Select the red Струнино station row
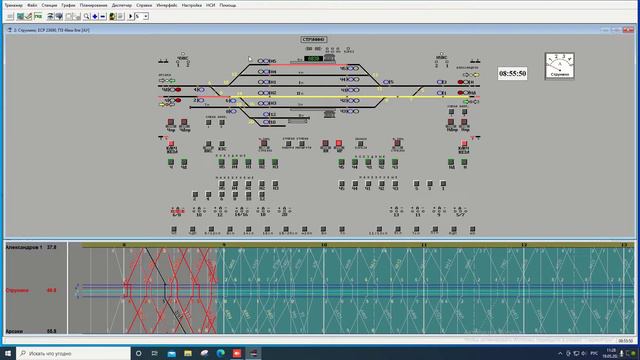Screen dimensions: 640x360 (31, 290)
